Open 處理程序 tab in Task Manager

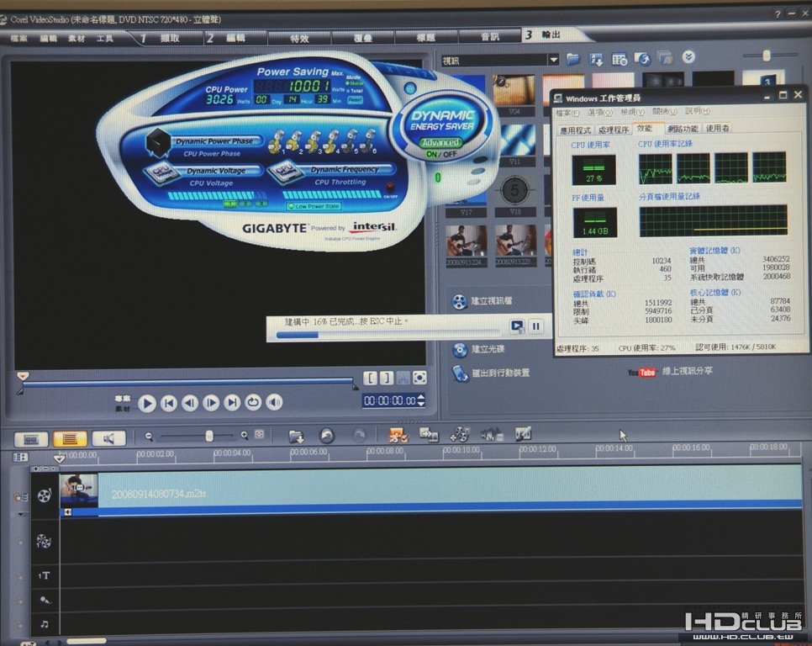click(x=614, y=130)
